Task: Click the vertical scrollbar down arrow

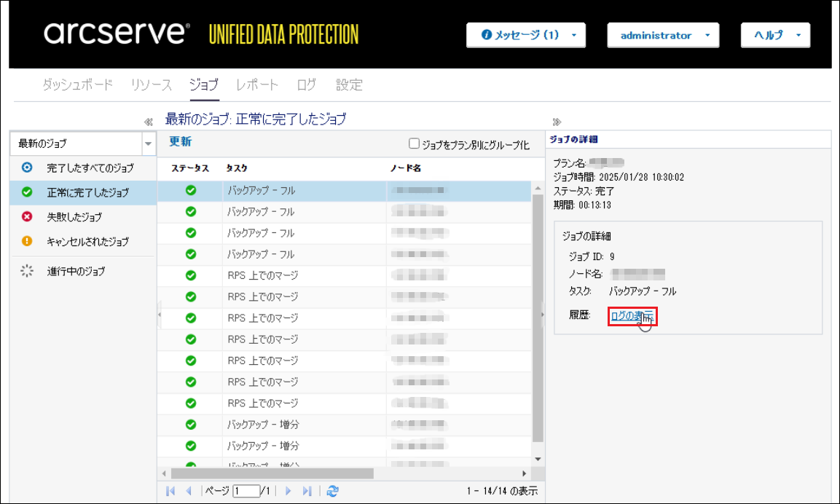Action: tap(538, 460)
